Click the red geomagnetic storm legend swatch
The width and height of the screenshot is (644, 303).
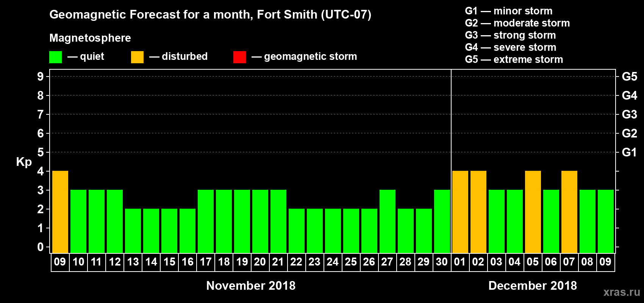point(239,57)
